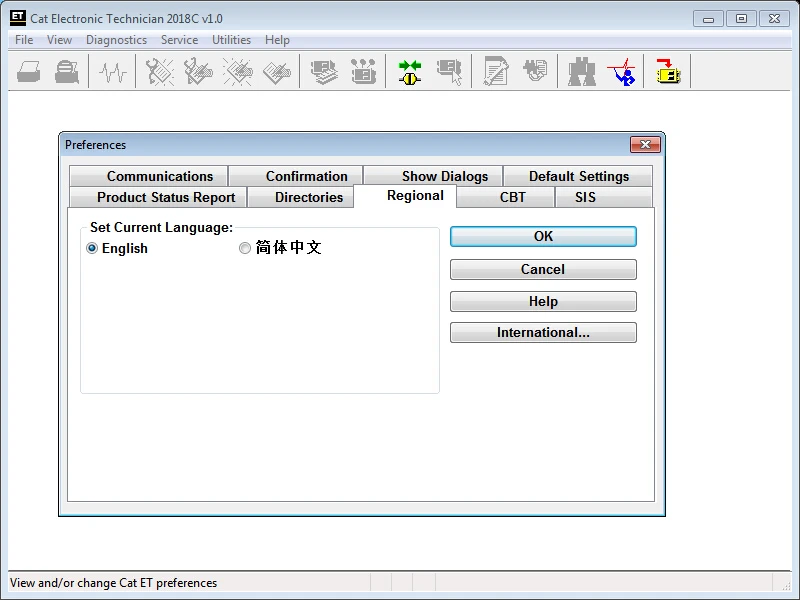Switch to the Show Dialogs tab
Image resolution: width=800 pixels, height=600 pixels.
(x=433, y=176)
